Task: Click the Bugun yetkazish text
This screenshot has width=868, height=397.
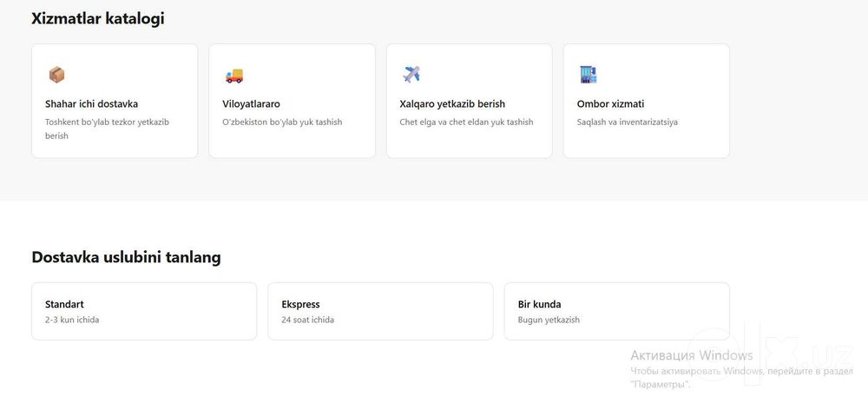Action: pos(549,320)
